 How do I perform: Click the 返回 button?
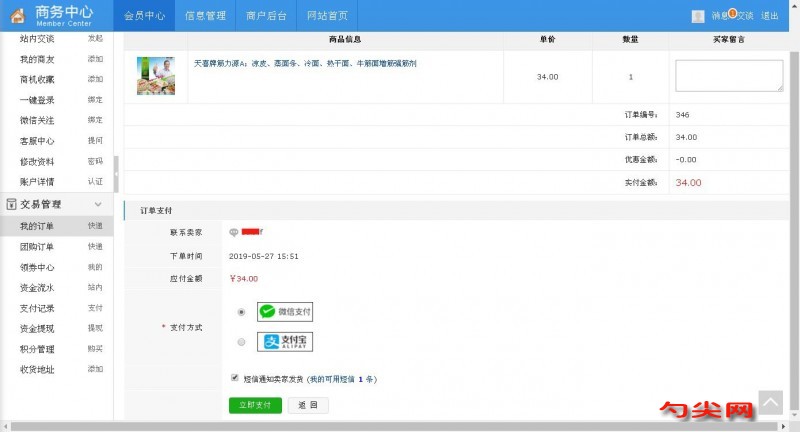pyautogui.click(x=308, y=405)
